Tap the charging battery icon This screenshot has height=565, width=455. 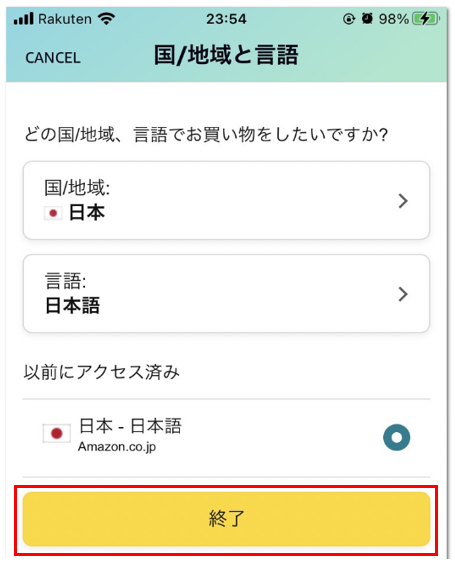point(426,18)
